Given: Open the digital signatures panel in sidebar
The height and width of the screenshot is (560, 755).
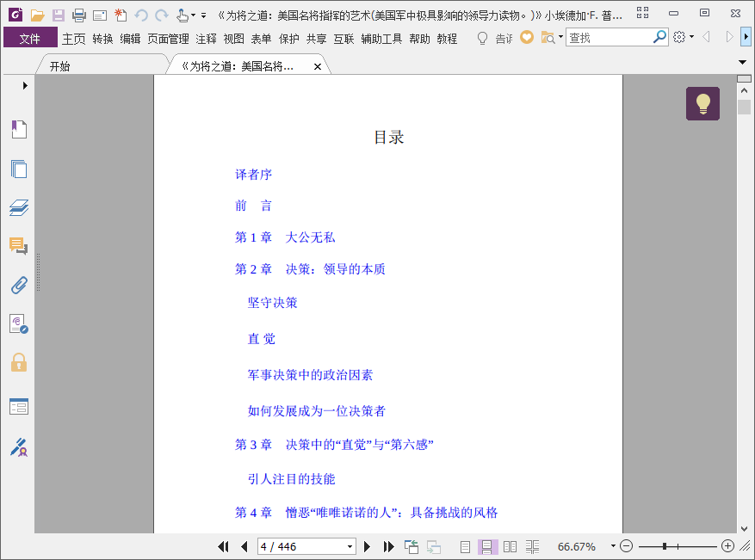Looking at the screenshot, I should tap(19, 323).
